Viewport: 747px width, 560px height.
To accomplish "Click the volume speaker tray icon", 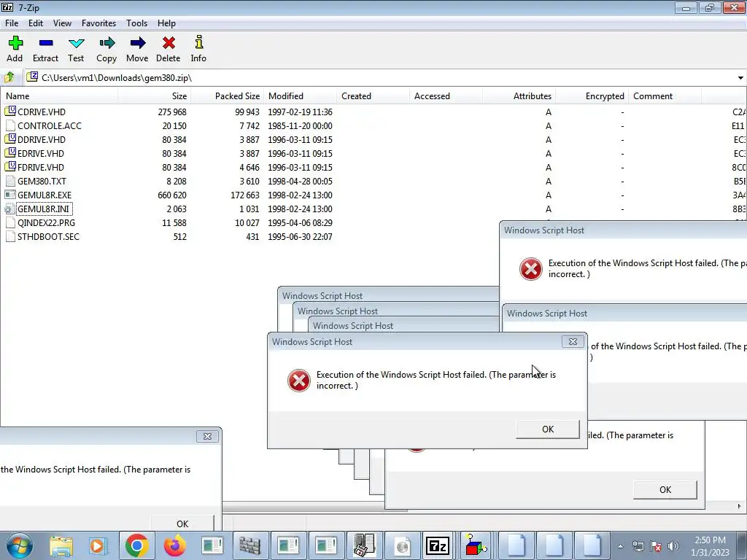I will [673, 545].
